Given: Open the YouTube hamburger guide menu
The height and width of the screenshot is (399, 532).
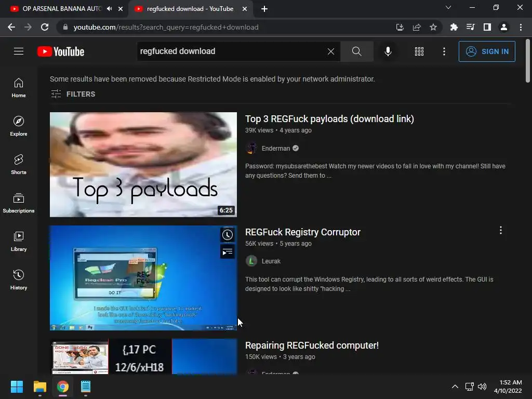Looking at the screenshot, I should [x=19, y=51].
